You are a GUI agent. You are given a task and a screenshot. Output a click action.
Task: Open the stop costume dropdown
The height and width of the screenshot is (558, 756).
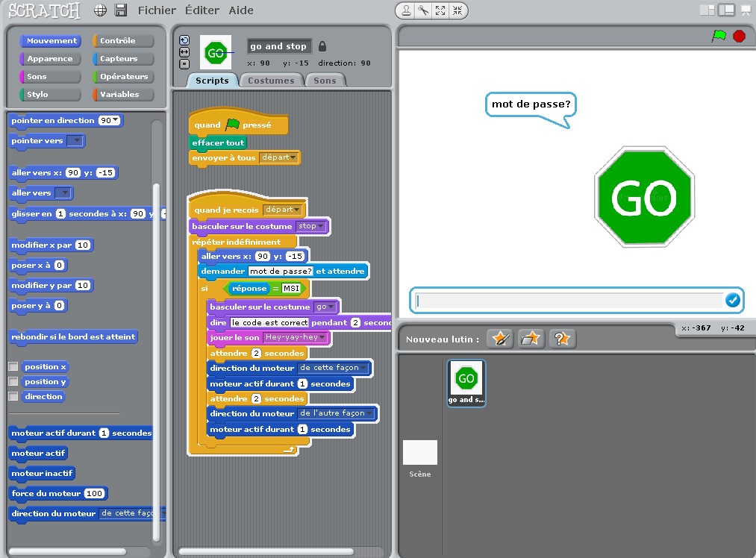(x=311, y=226)
